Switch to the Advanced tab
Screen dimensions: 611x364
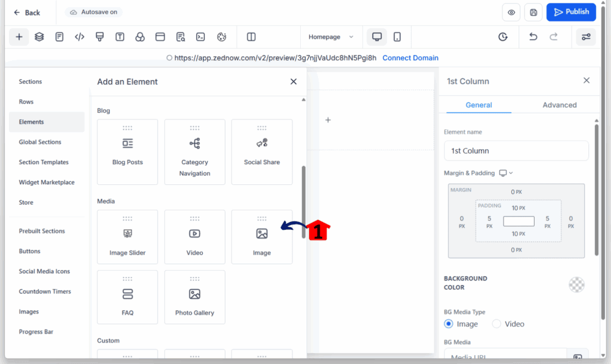point(559,105)
